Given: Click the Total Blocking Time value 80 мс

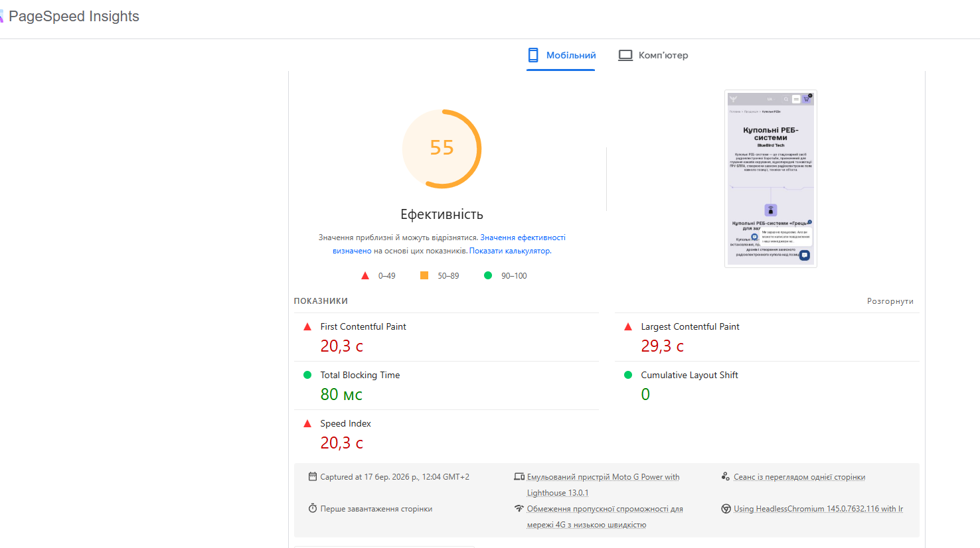Looking at the screenshot, I should pos(341,395).
